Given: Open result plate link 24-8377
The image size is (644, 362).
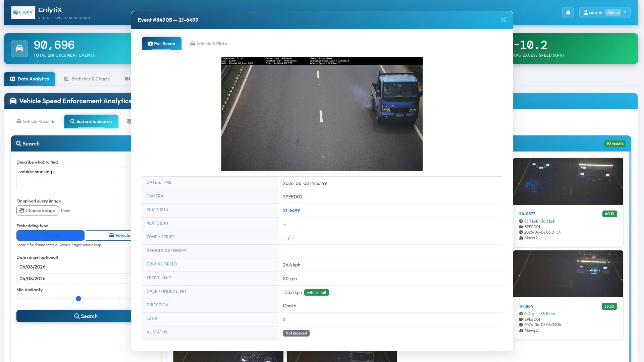Looking at the screenshot, I should tap(527, 214).
